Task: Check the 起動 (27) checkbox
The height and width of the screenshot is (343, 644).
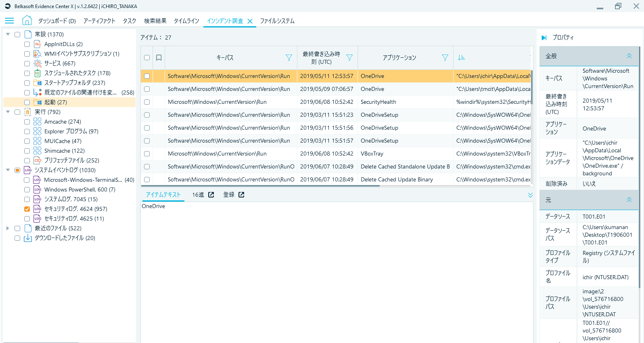Action: tap(27, 102)
